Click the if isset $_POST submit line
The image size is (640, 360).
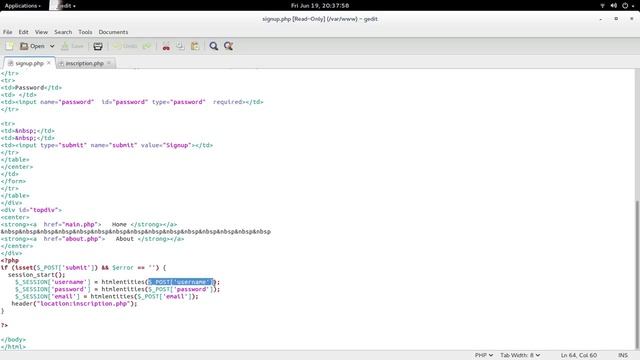(x=84, y=268)
